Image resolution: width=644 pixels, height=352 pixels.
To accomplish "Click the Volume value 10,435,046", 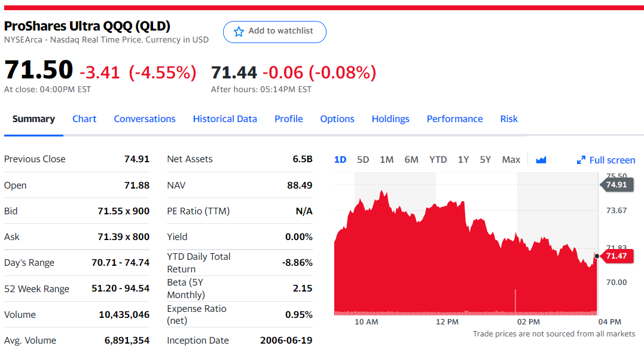I will click(124, 314).
